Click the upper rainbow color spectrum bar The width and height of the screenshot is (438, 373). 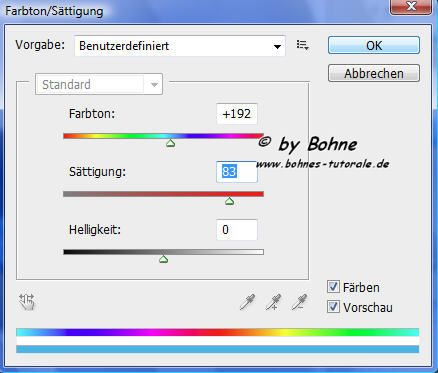pyautogui.click(x=217, y=332)
